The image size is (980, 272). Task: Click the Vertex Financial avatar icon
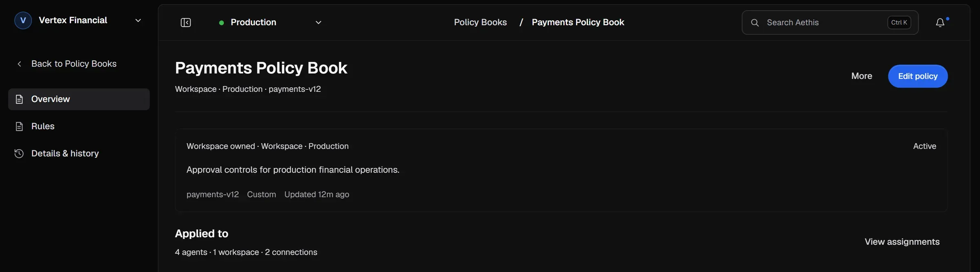point(23,20)
